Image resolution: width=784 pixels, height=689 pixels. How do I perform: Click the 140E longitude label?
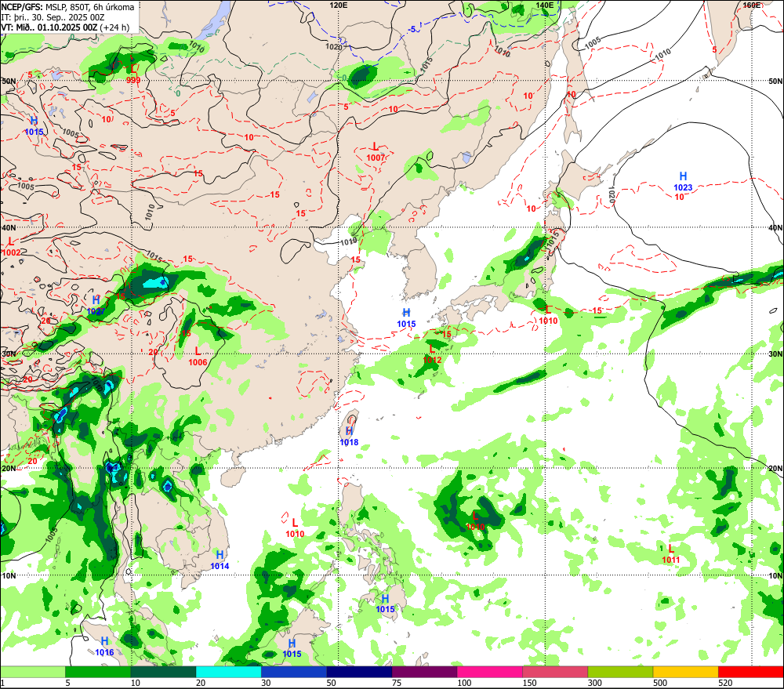tap(545, 5)
